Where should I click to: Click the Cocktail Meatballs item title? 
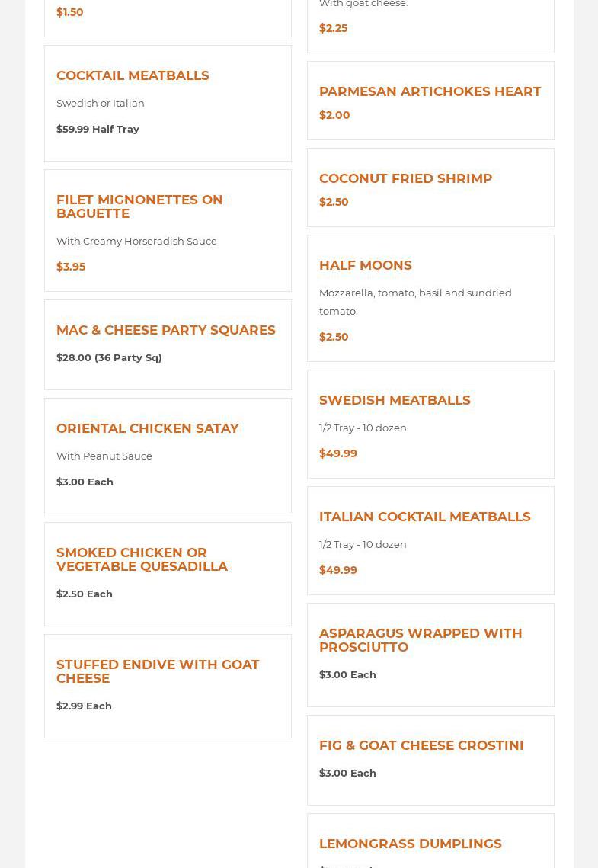tap(133, 75)
